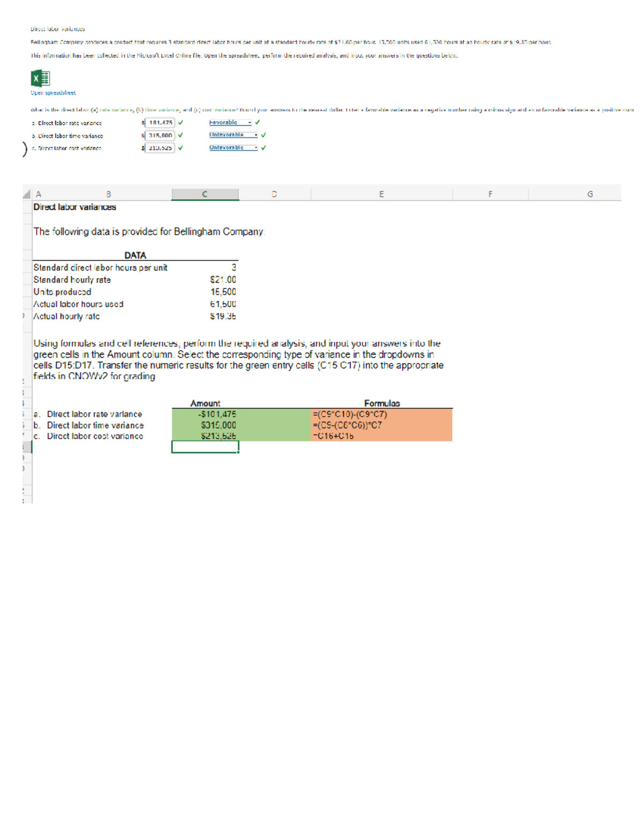Open the Unfavorable dropdown for time variance

pyautogui.click(x=231, y=135)
